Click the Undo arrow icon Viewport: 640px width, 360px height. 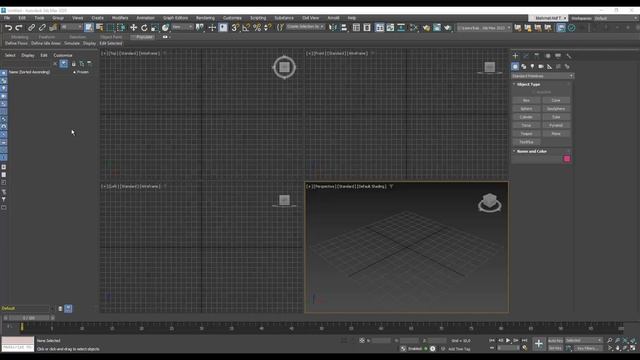pos(9,28)
